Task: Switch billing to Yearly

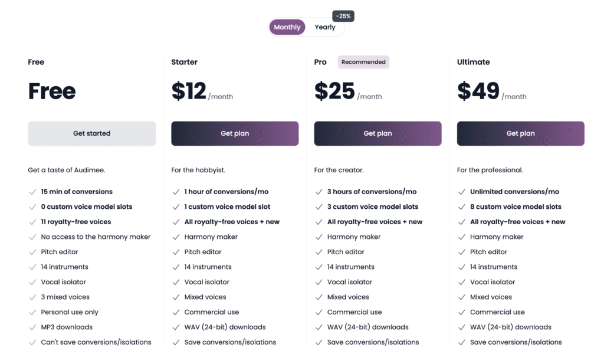Action: pos(325,27)
